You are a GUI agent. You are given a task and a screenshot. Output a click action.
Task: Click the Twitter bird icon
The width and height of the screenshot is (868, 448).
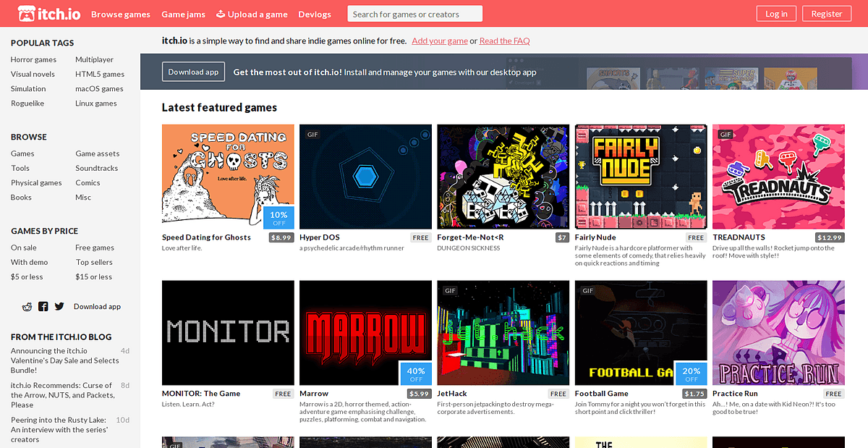click(59, 306)
